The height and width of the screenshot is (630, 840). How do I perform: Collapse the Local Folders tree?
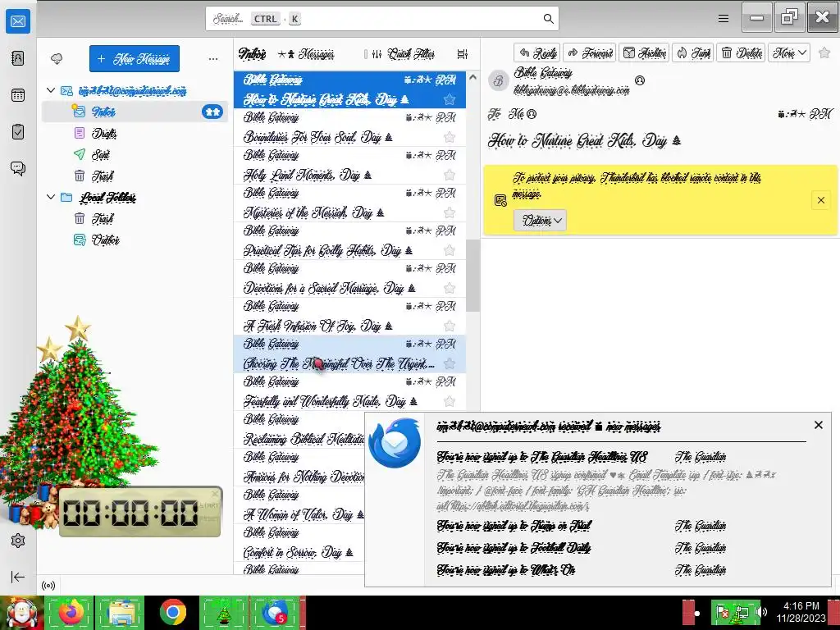[51, 197]
